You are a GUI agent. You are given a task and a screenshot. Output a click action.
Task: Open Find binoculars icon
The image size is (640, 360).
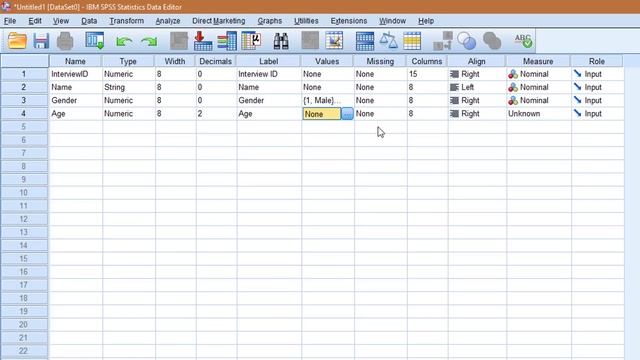click(281, 41)
